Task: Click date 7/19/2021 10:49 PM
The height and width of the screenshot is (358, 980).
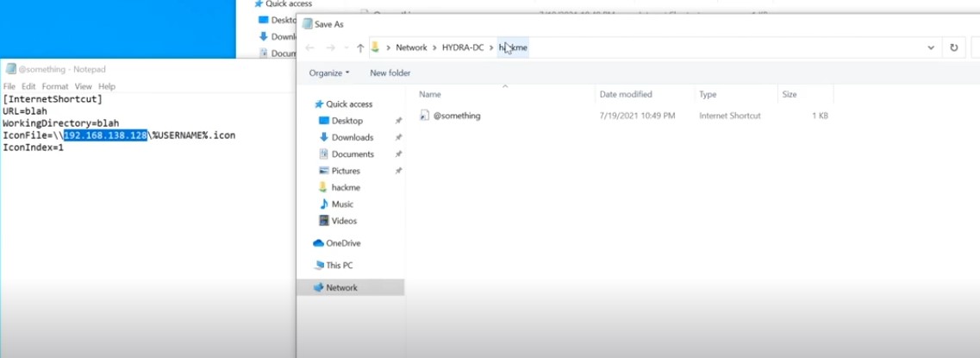Action: click(637, 116)
